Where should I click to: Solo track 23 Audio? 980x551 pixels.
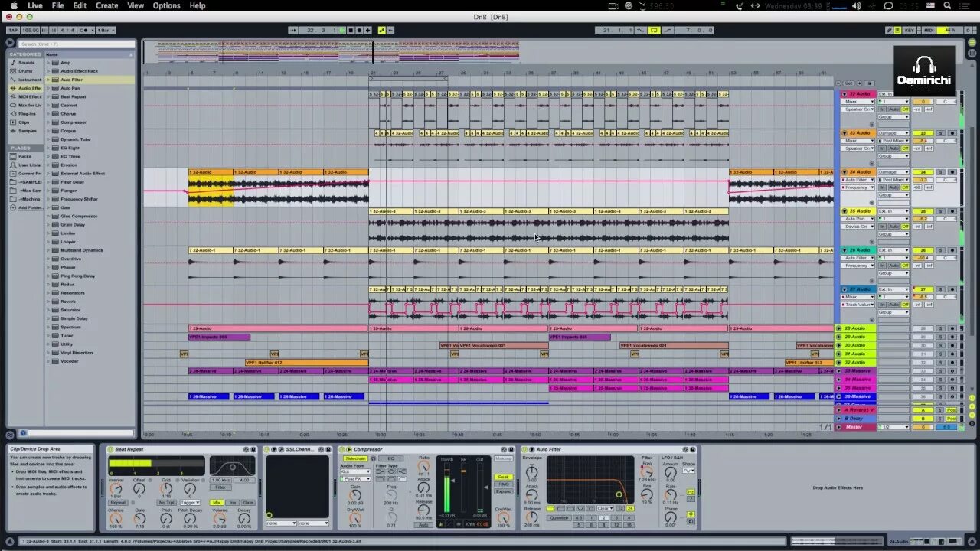tap(941, 133)
